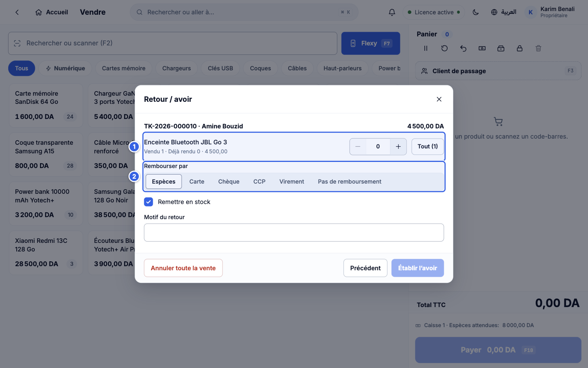Open the Cartes mémoire category tab

point(124,68)
